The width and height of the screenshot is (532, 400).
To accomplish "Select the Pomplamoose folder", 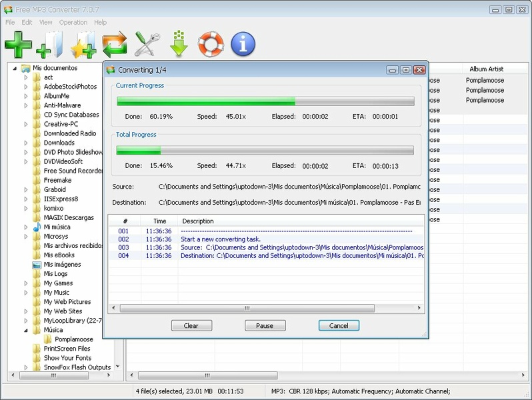I will [x=73, y=339].
